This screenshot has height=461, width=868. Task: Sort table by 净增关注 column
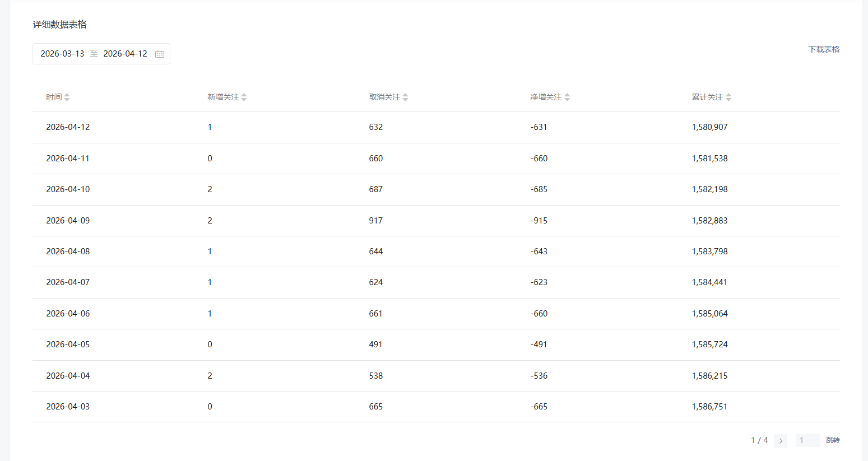(567, 97)
